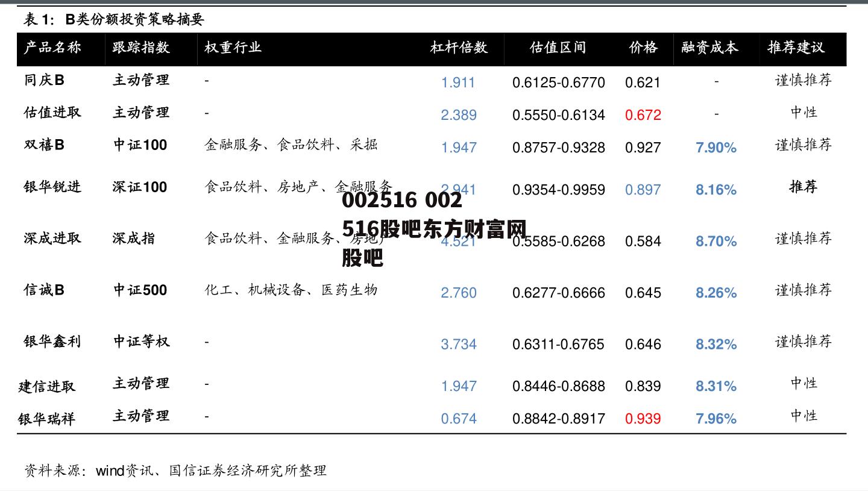This screenshot has width=868, height=491.
Task: Click tracking index "中证等权"
Action: (142, 341)
